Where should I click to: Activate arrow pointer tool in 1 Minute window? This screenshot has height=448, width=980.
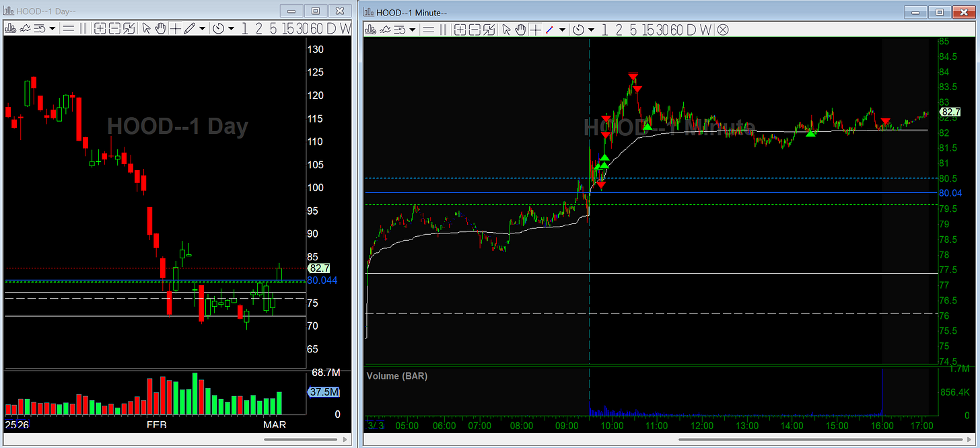tap(507, 29)
